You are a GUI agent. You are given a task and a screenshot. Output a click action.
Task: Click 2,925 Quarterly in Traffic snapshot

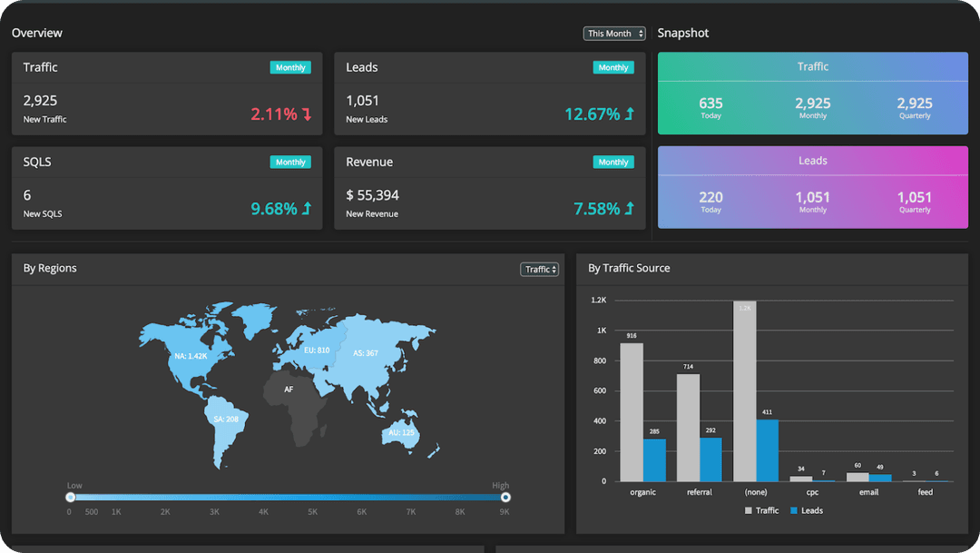pyautogui.click(x=915, y=107)
